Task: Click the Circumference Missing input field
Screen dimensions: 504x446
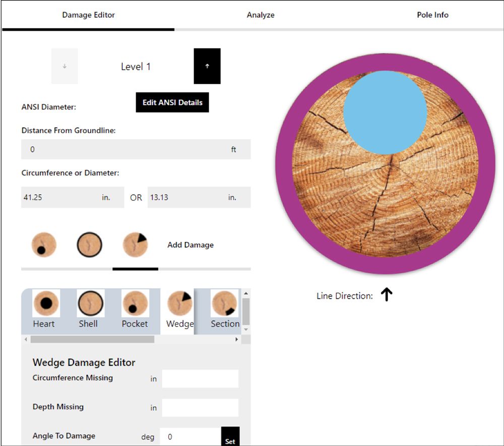Action: click(x=200, y=379)
